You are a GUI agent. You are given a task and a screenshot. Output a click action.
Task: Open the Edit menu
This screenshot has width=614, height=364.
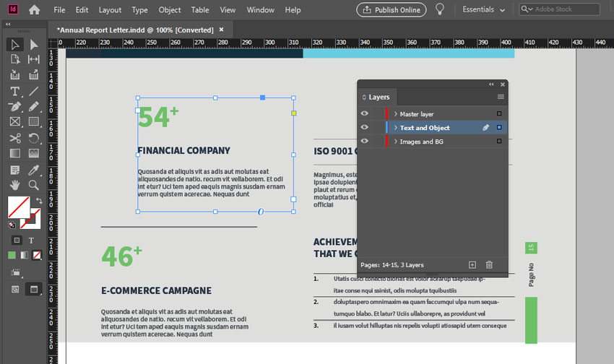pos(82,10)
